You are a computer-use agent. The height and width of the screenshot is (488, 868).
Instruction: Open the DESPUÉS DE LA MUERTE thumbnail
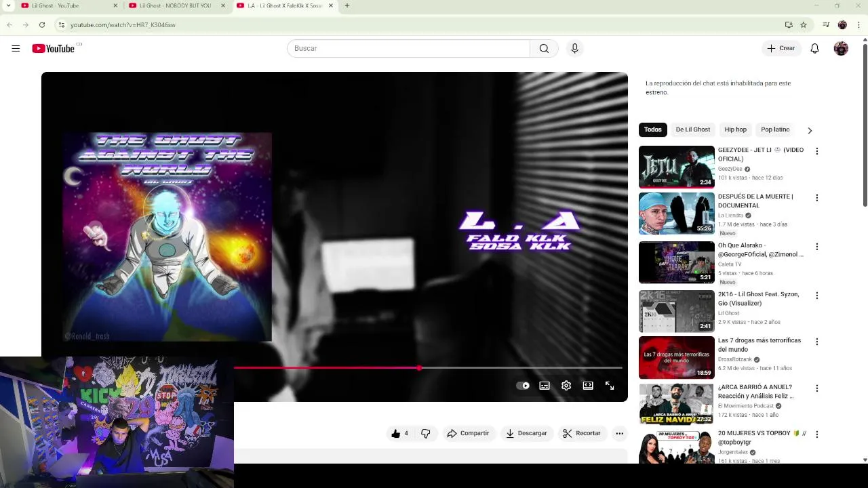pyautogui.click(x=677, y=213)
